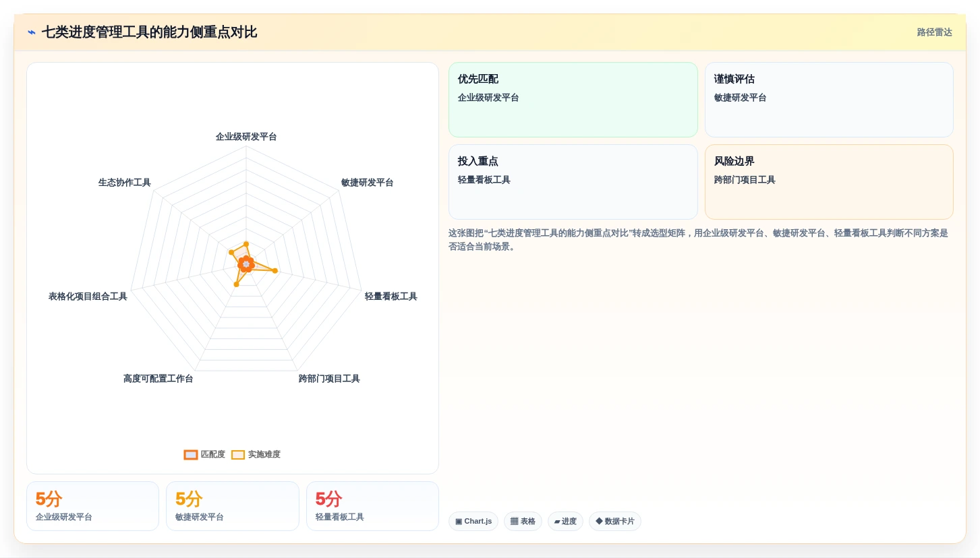Viewport: 980px width, 558px height.
Task: Click the 生态协作工具 radar axis label
Action: click(x=125, y=183)
